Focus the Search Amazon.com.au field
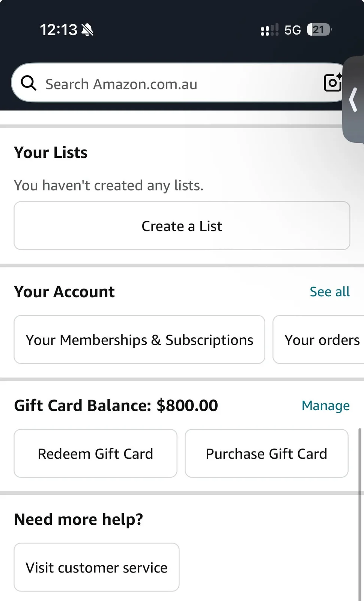 pos(179,83)
